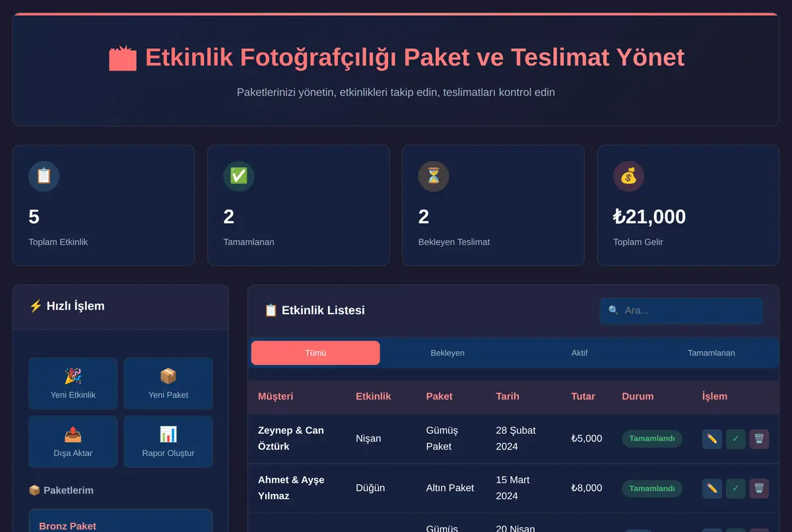Delete the Zeynep & Can Öztürk event

click(759, 439)
